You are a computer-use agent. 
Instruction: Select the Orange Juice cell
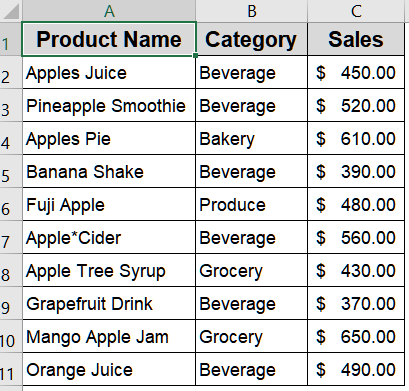109,369
